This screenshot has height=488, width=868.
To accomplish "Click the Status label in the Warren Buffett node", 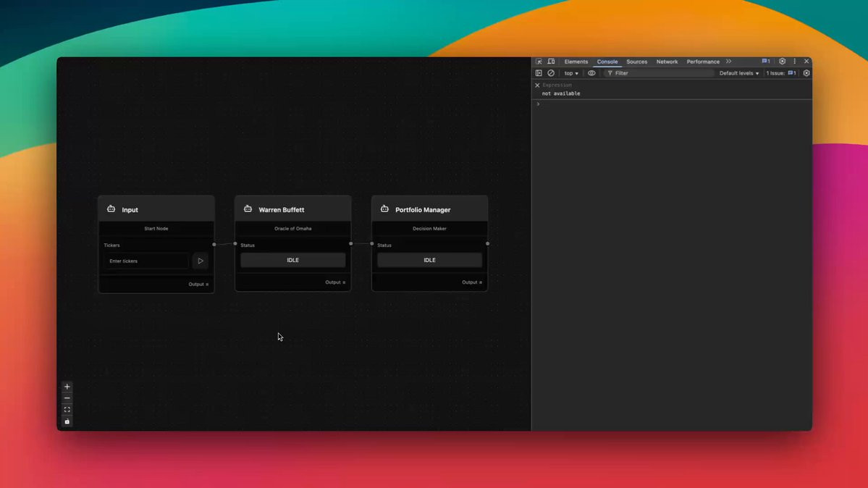I will coord(248,245).
